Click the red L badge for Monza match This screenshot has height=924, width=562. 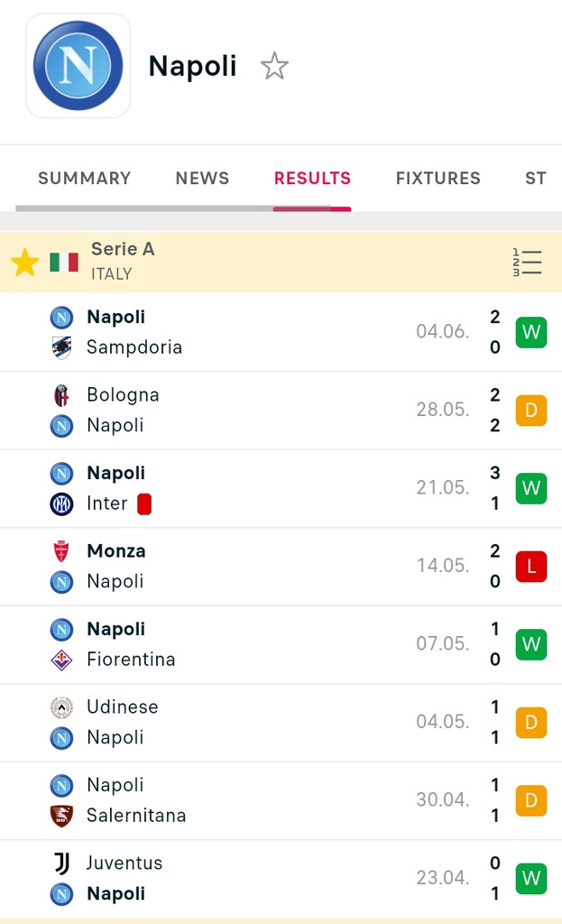pyautogui.click(x=531, y=567)
